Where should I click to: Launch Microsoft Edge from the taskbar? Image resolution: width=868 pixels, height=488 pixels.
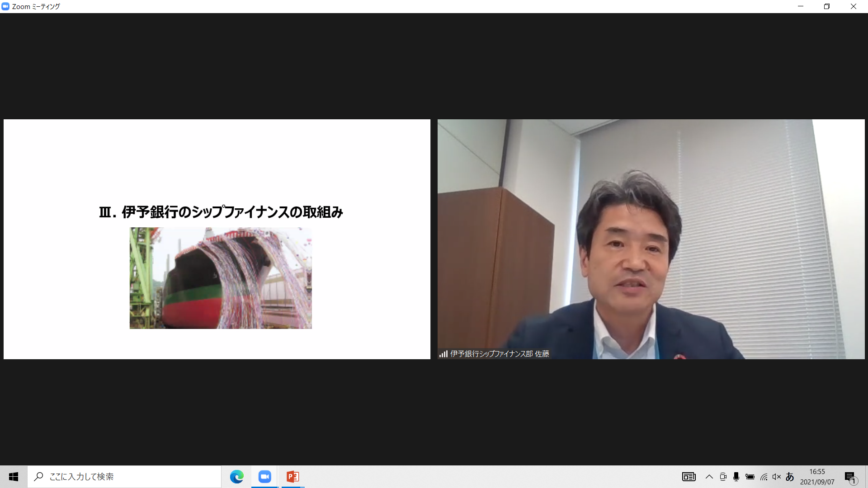[237, 477]
